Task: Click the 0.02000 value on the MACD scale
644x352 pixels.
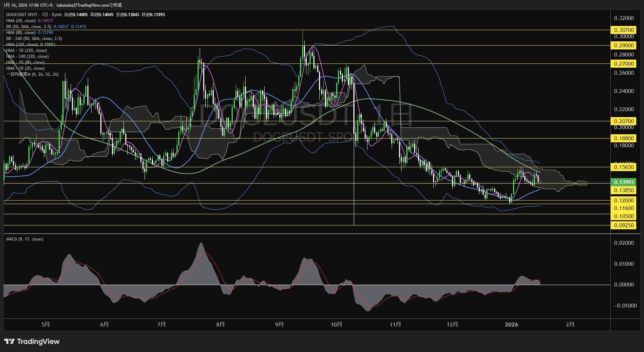Action: coord(624,243)
